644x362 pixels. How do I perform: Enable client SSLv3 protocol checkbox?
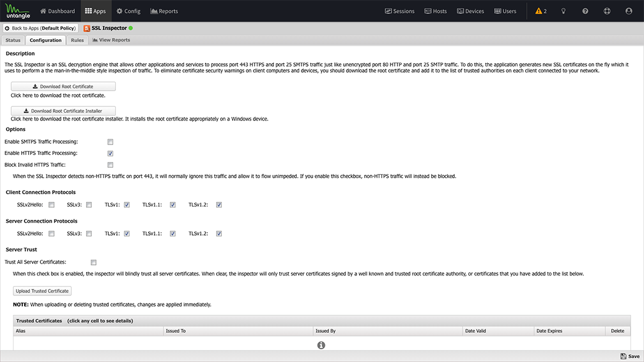[x=89, y=205]
